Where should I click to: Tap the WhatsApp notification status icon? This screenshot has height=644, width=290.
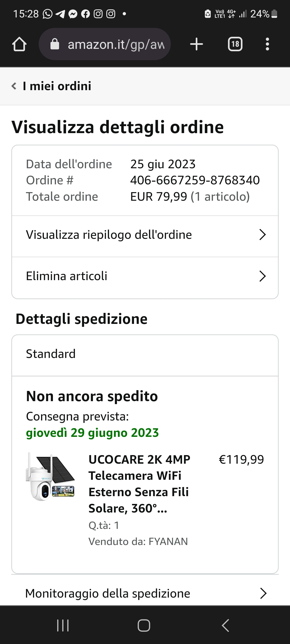(48, 14)
